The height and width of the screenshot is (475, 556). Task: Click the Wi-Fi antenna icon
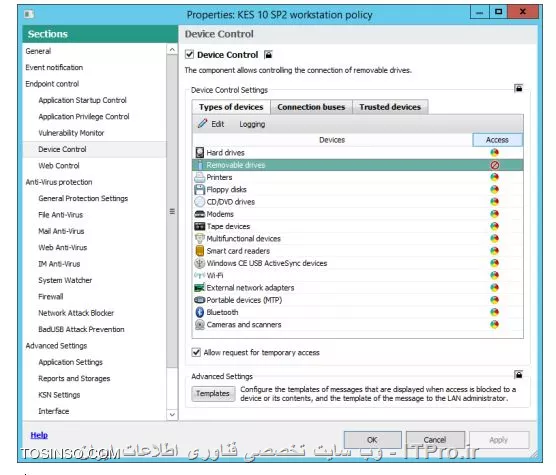pos(200,275)
